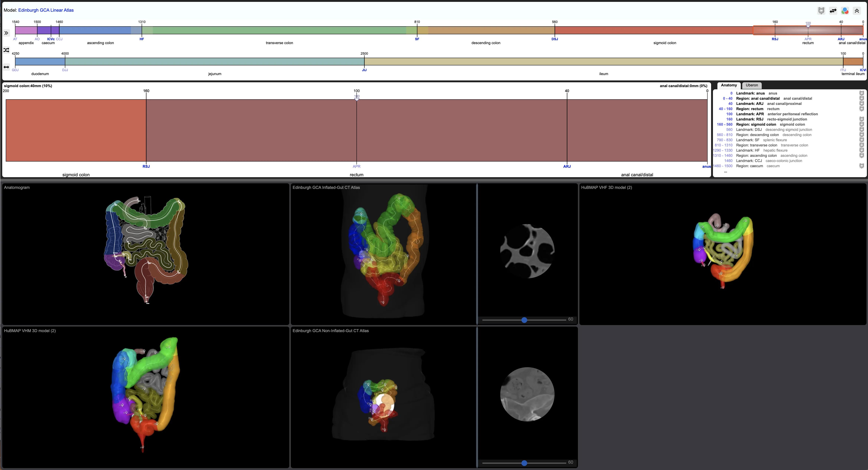
Task: Click the jejunum segment of small-intestine bar
Action: click(x=215, y=62)
